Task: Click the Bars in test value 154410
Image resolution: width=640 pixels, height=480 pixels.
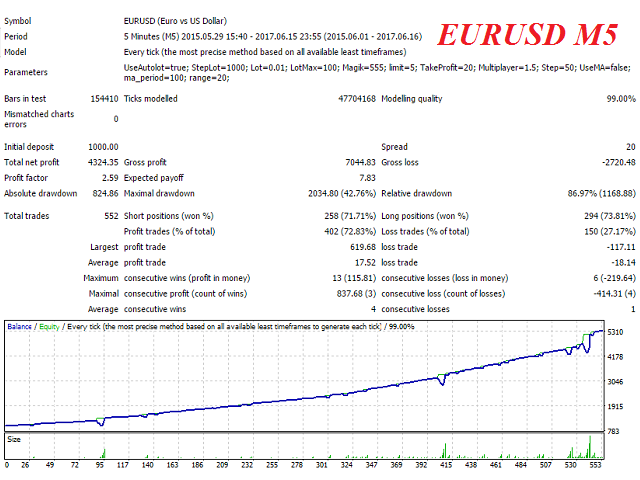Action: [x=104, y=98]
